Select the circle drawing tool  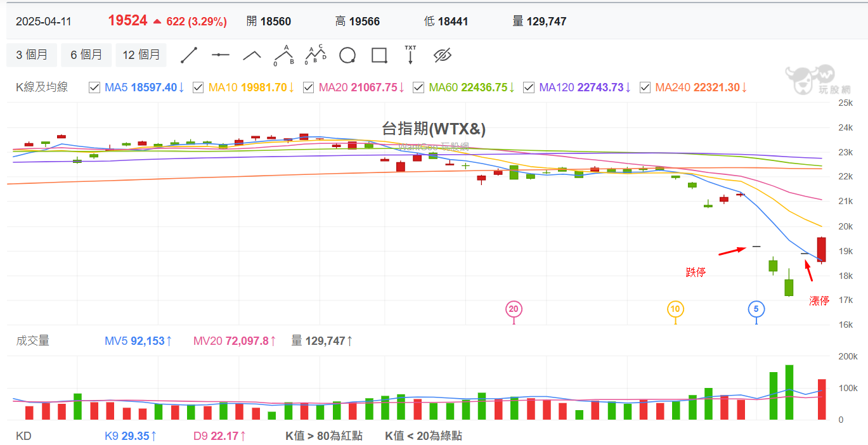point(347,56)
